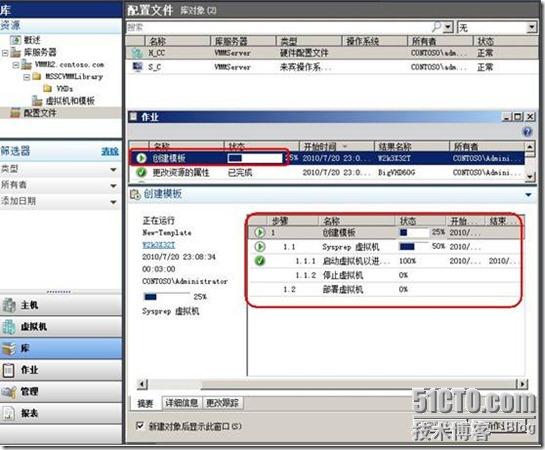Viewport: 545px width, 450px height.
Task: Click the 管理 navigation icon
Action: [x=9, y=392]
